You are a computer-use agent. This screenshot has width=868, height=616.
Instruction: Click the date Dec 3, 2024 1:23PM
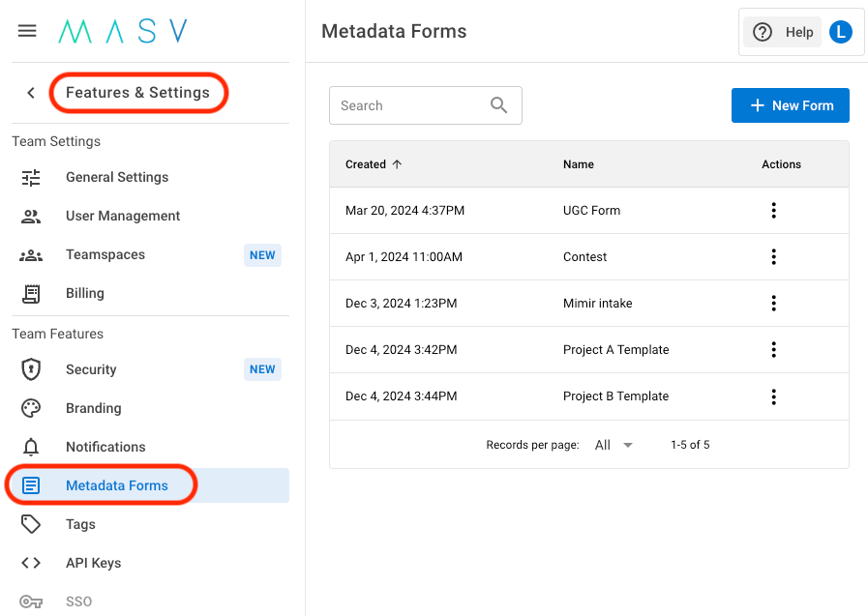click(x=401, y=304)
